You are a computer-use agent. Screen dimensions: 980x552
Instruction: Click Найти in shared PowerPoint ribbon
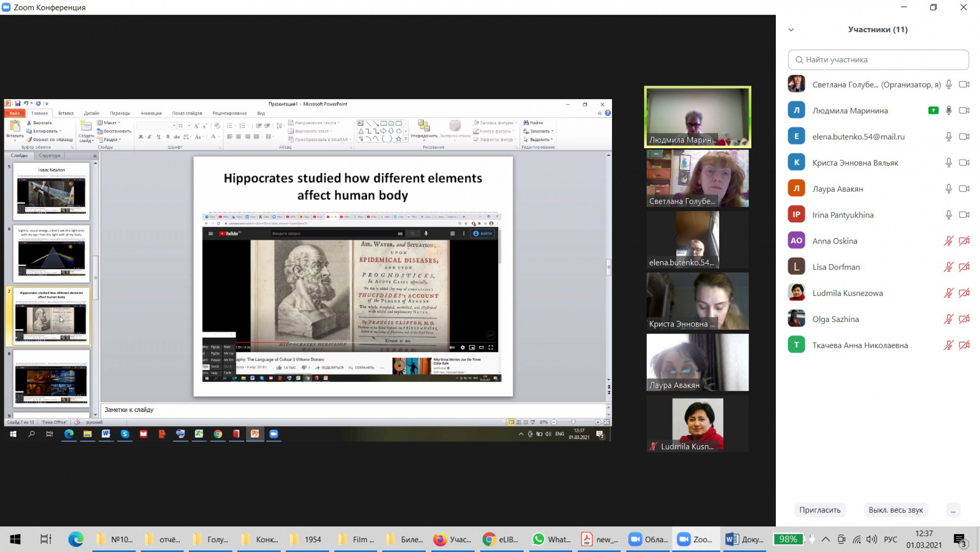click(533, 123)
